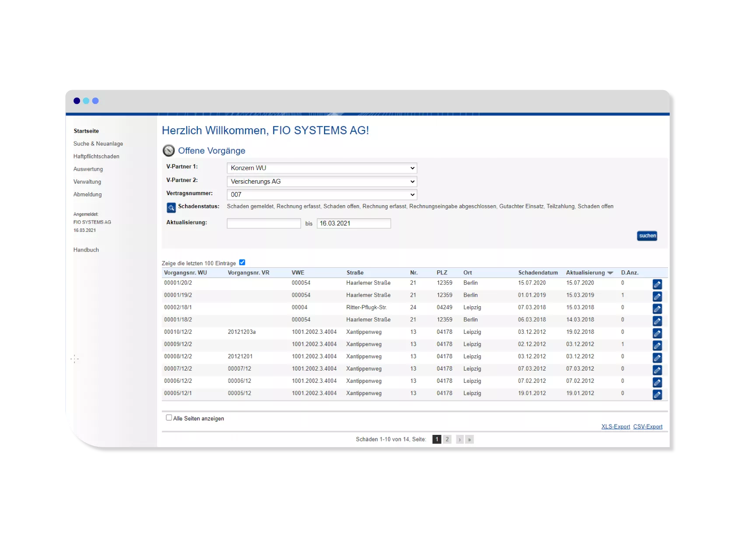Click Vorgangsnr. VR value 20121201
Image resolution: width=735 pixels, height=560 pixels.
(240, 357)
